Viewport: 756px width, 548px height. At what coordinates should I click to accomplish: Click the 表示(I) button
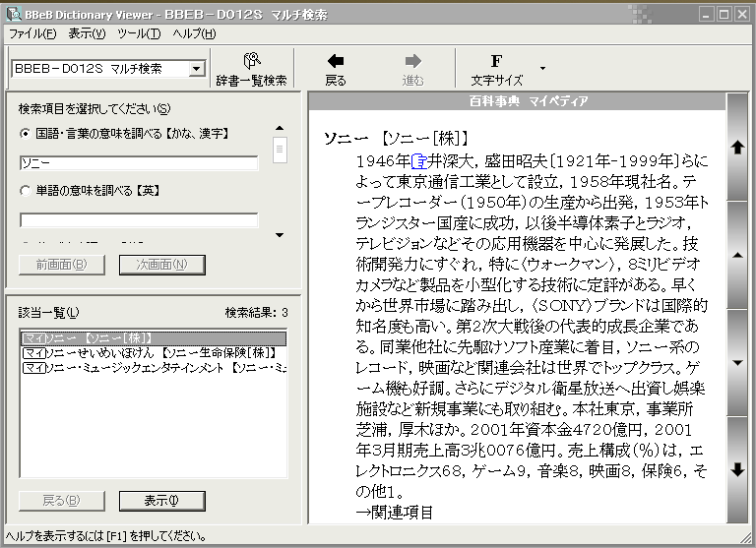[162, 501]
